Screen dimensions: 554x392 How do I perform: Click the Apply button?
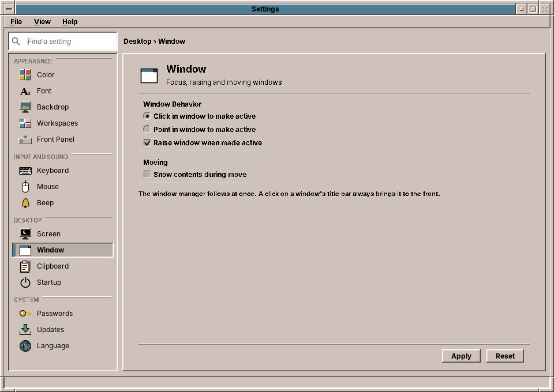click(x=461, y=356)
